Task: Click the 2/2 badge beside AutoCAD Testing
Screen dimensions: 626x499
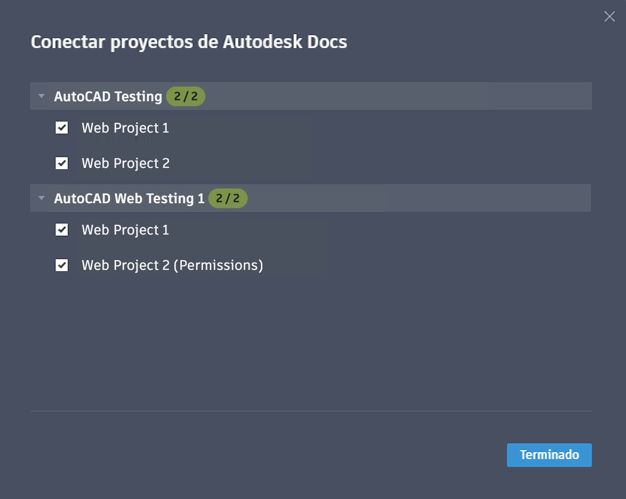Action: [x=186, y=97]
